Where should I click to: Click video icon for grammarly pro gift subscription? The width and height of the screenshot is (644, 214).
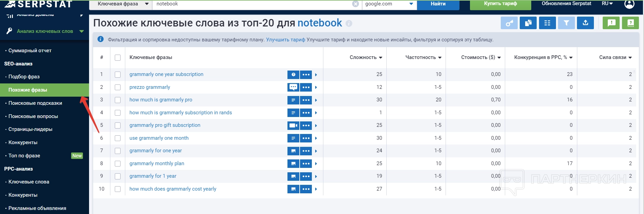point(293,125)
